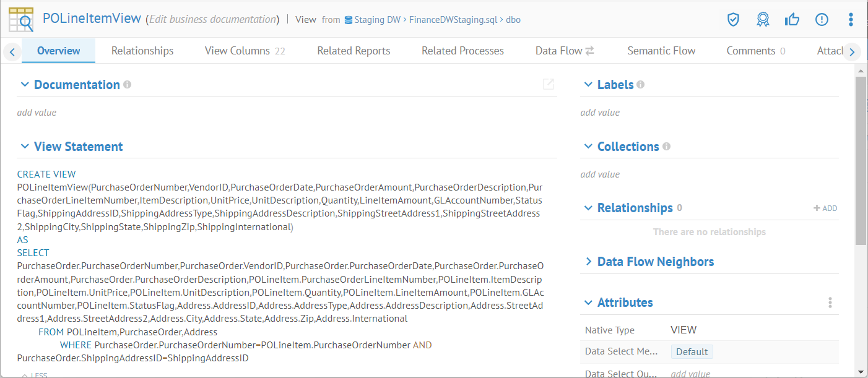
Task: Open the three-dot more actions menu
Action: (851, 20)
